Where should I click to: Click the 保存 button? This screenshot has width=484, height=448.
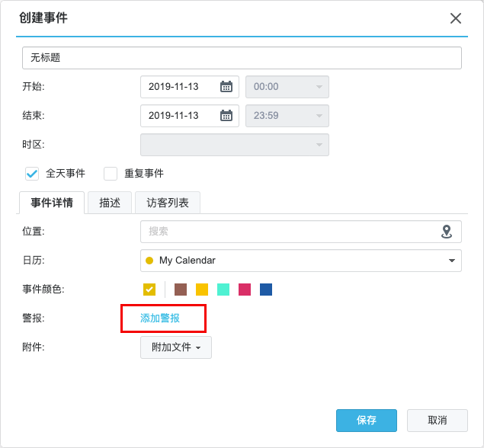367,421
